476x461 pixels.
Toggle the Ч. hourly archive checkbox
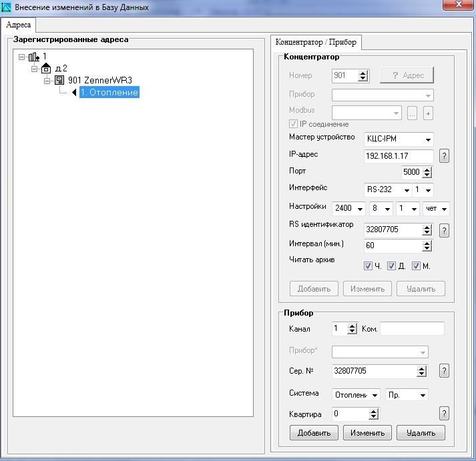pos(368,266)
